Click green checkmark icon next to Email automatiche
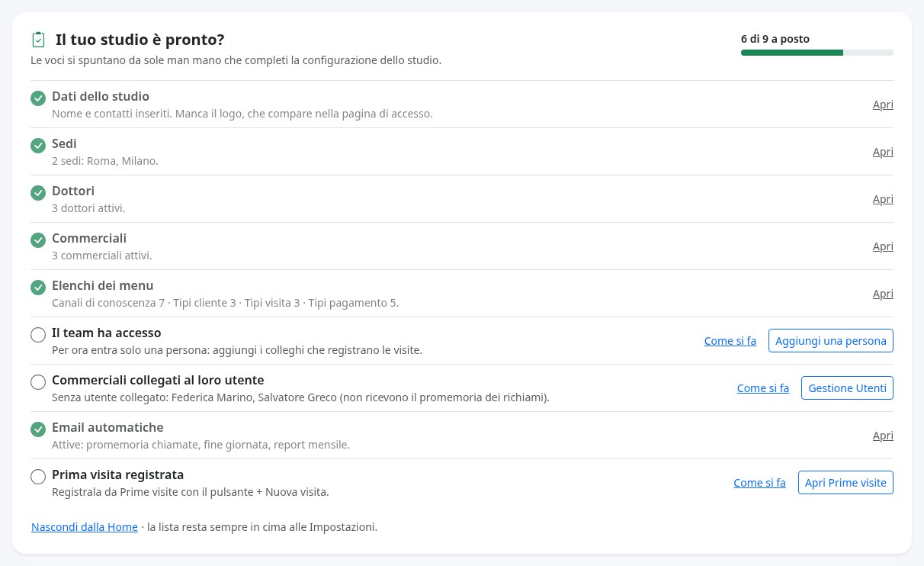 (x=38, y=429)
